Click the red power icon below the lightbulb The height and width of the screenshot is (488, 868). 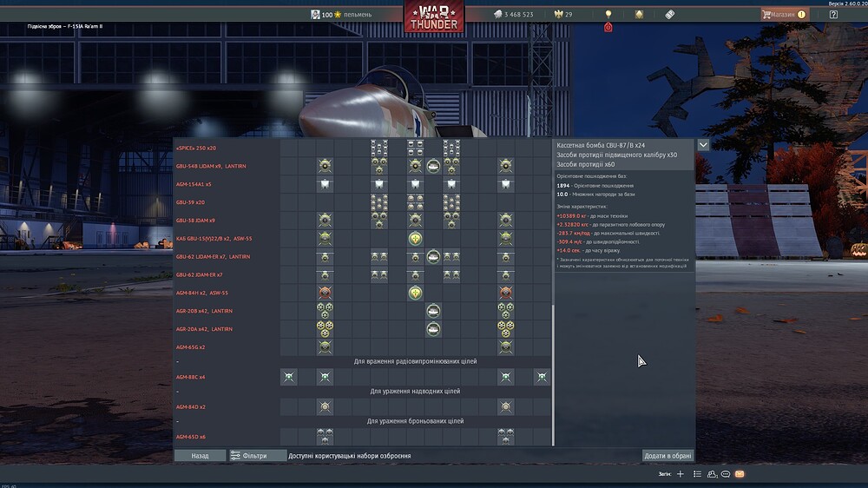point(608,27)
